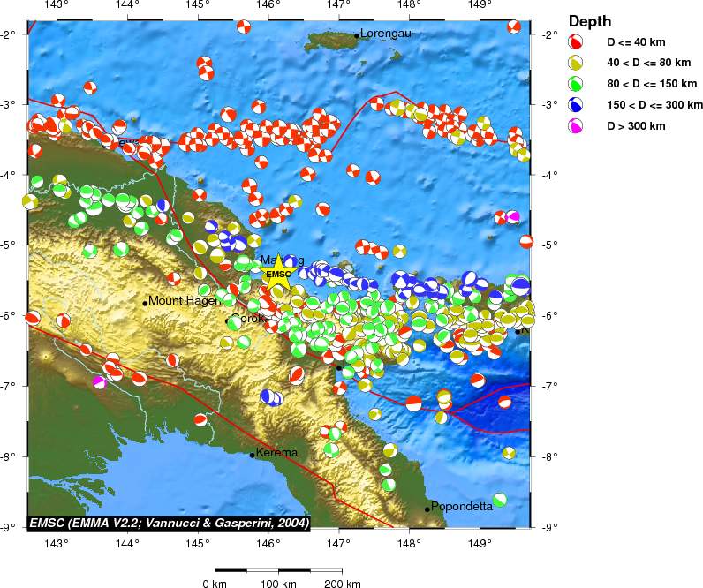Viewport: 703px width, 588px height.
Task: Click the distance scale bar
Action: pyautogui.click(x=278, y=570)
